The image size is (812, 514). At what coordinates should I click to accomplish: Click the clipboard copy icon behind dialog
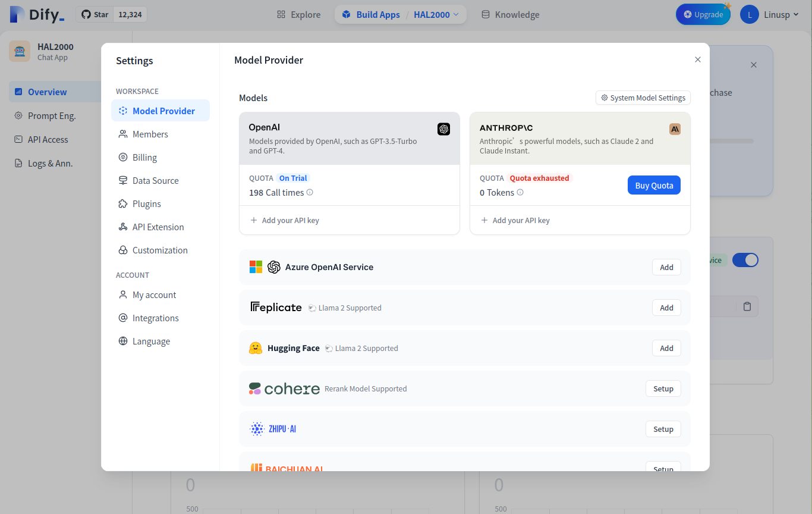tap(747, 306)
